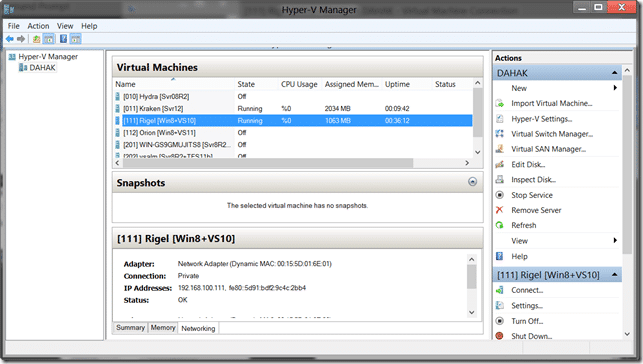Click the Forward arrow toolbar icon
The width and height of the screenshot is (643, 364).
click(21, 39)
